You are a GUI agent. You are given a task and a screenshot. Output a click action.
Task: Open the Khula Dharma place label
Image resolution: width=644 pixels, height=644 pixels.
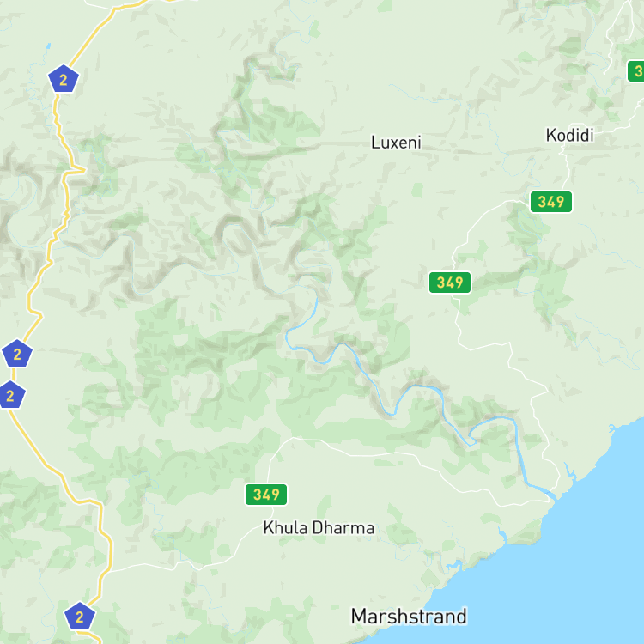click(x=319, y=528)
